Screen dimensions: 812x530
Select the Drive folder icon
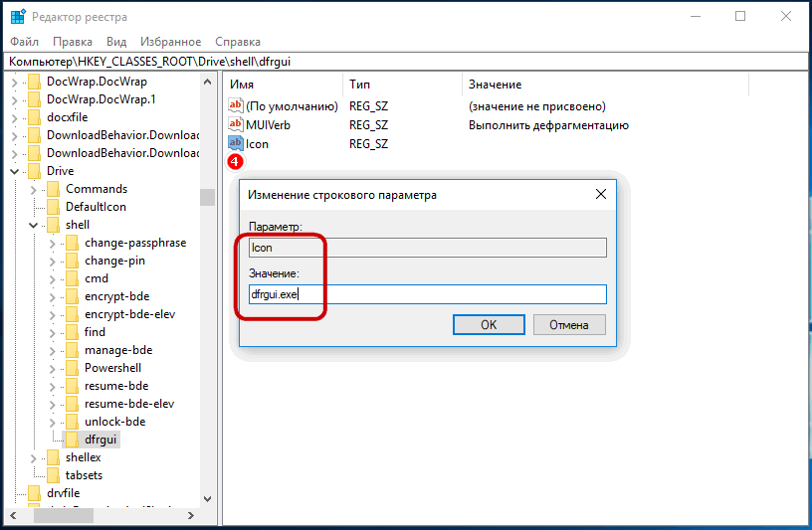pyautogui.click(x=34, y=171)
